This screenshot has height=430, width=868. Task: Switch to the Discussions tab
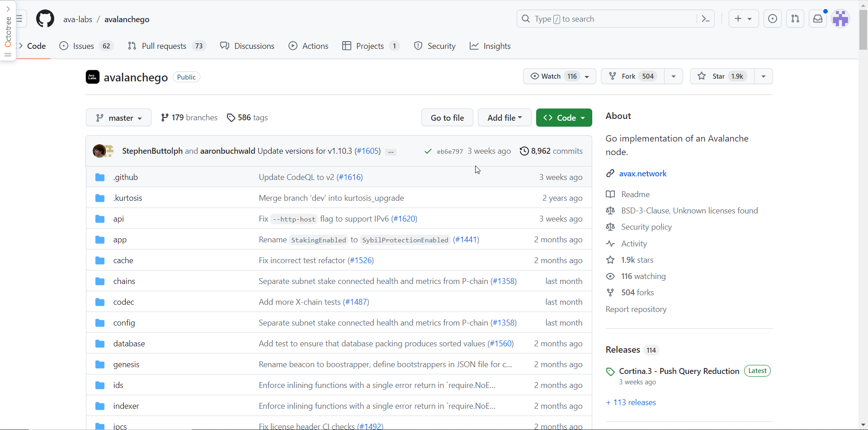(x=247, y=46)
